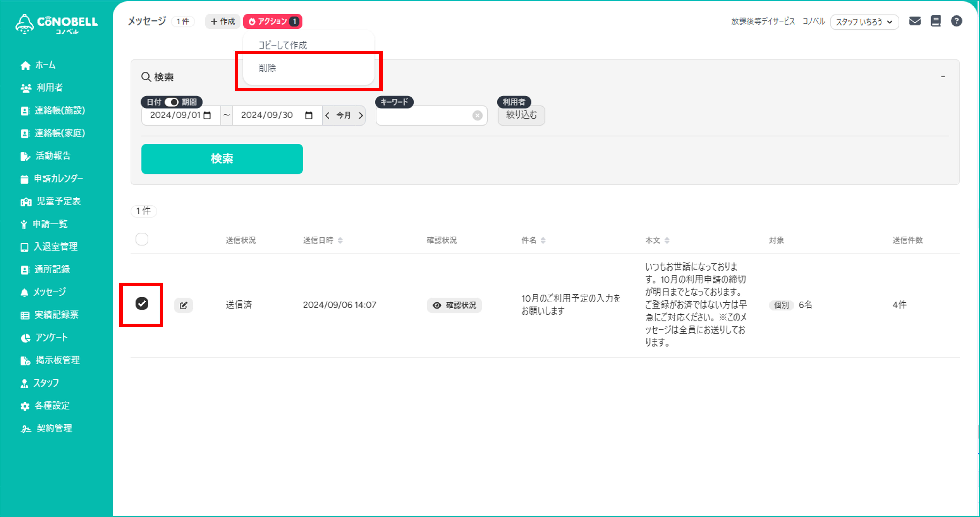Click the mail envelope icon in header
The width and height of the screenshot is (980, 517).
tap(915, 21)
